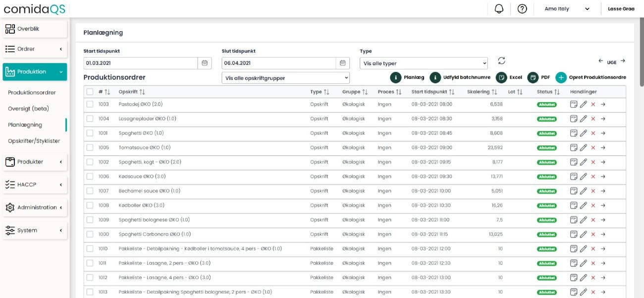The image size is (644, 298).
Task: Click the Slut tidspunkt date field
Action: click(x=279, y=63)
